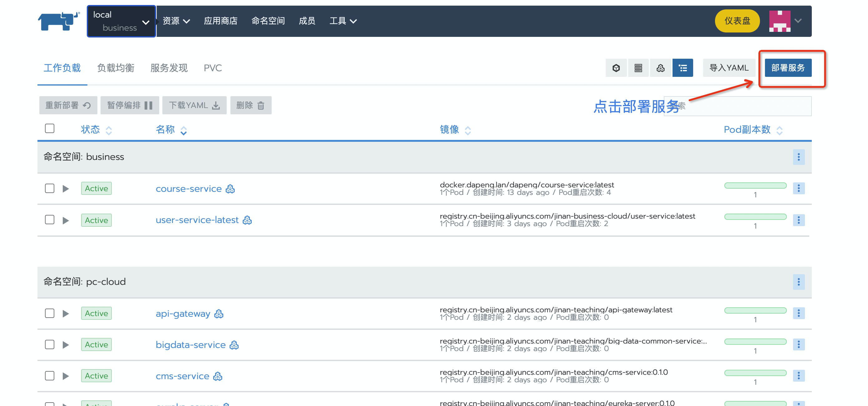
Task: Open three-dot menu for pc-cloud namespace
Action: pyautogui.click(x=798, y=282)
